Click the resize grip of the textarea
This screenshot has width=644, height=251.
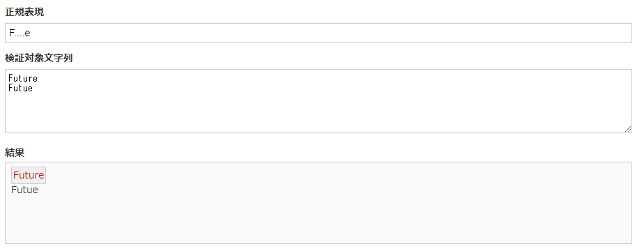(628, 129)
